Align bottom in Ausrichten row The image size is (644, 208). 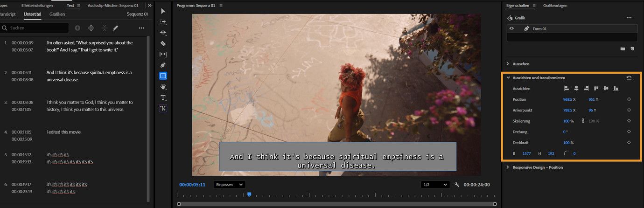616,88
